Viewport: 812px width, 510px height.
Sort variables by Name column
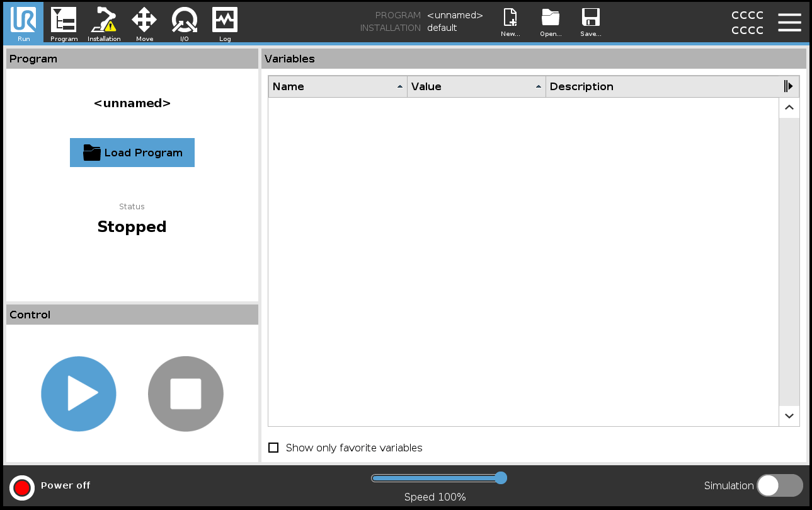pyautogui.click(x=338, y=87)
